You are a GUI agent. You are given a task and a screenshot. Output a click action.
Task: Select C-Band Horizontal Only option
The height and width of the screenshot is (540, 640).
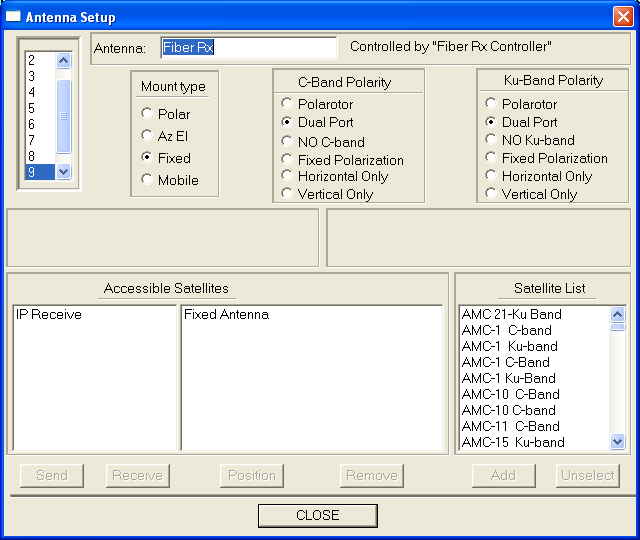pos(288,176)
